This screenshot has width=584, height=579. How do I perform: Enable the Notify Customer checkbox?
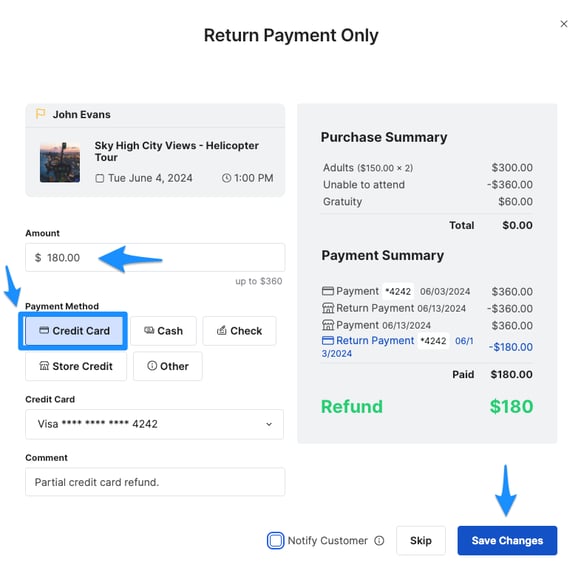point(275,540)
